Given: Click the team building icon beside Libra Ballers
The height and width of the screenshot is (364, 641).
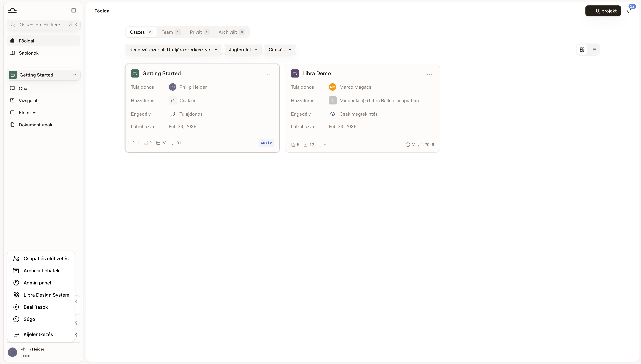Looking at the screenshot, I should coord(332,100).
